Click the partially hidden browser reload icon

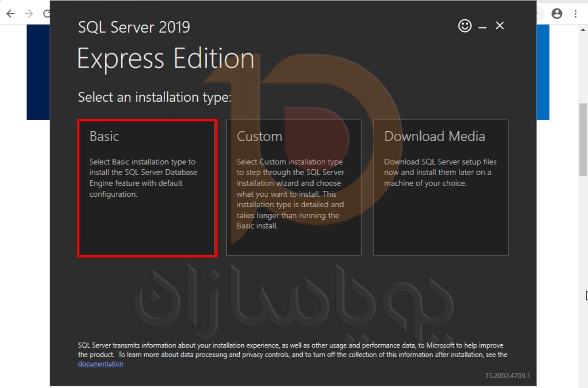[x=46, y=13]
